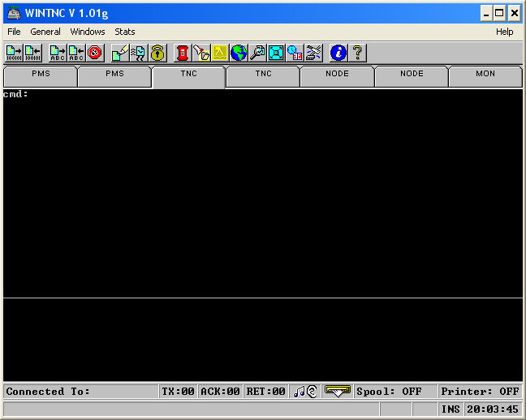Click the magnifying glass checkmark icon

257,53
